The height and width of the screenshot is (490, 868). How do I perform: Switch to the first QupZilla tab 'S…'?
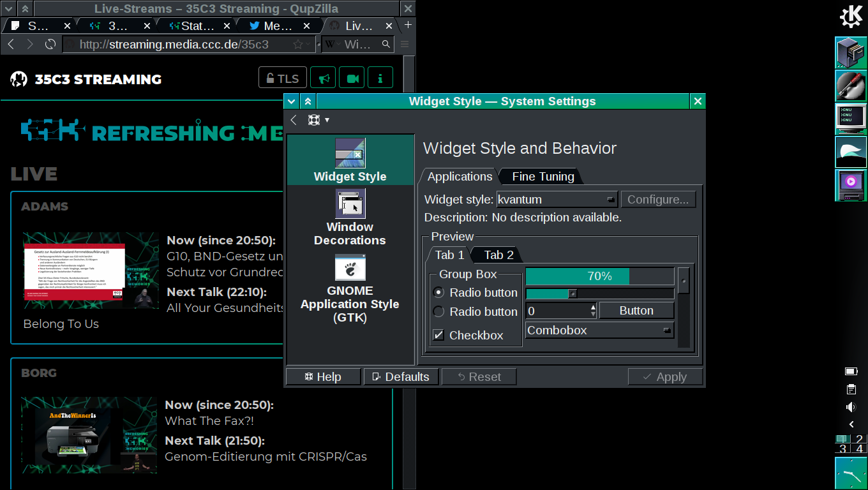point(39,26)
